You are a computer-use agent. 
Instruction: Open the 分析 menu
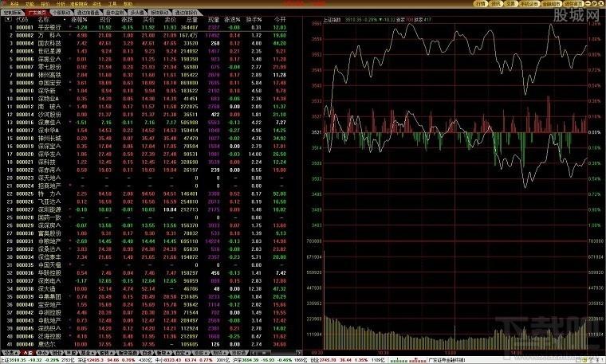coord(61,3)
